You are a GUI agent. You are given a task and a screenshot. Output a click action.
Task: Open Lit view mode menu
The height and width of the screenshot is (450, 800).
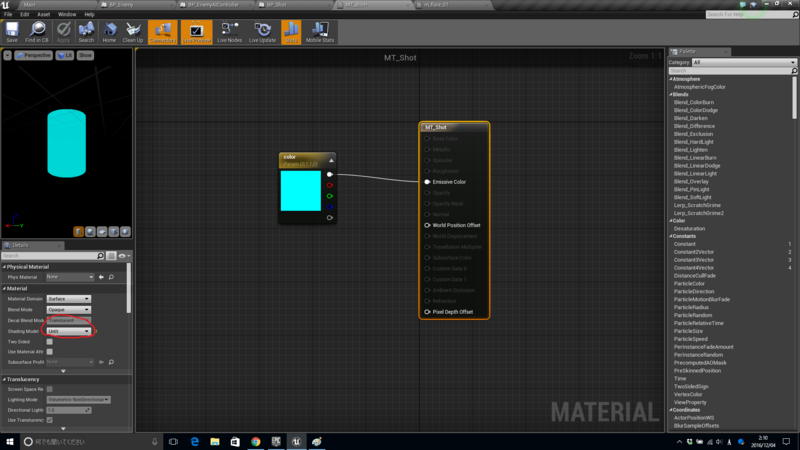click(x=65, y=55)
